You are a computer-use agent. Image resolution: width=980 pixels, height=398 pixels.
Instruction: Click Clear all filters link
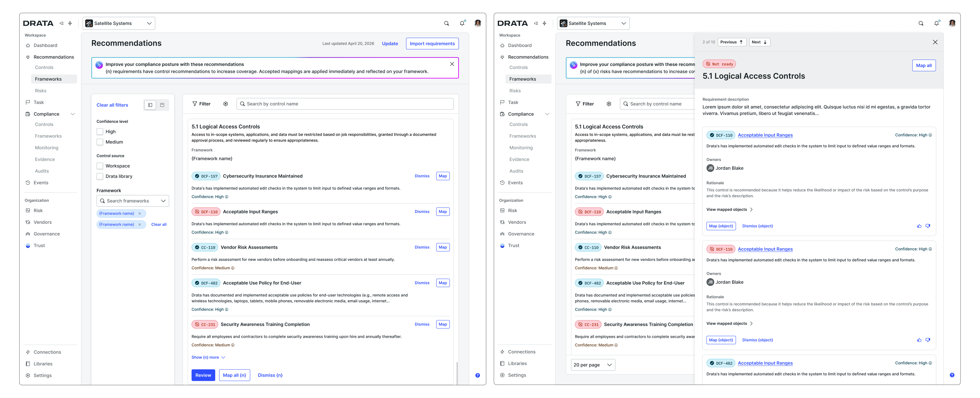click(112, 105)
